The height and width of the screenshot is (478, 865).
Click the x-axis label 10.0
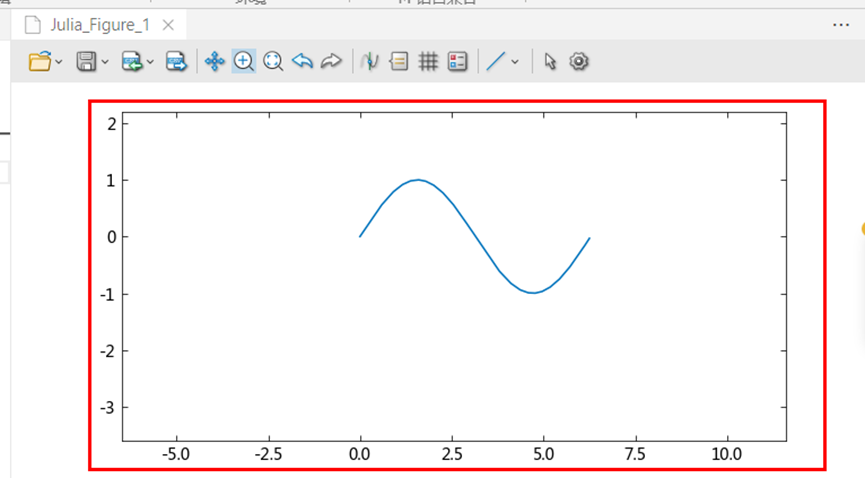click(727, 454)
